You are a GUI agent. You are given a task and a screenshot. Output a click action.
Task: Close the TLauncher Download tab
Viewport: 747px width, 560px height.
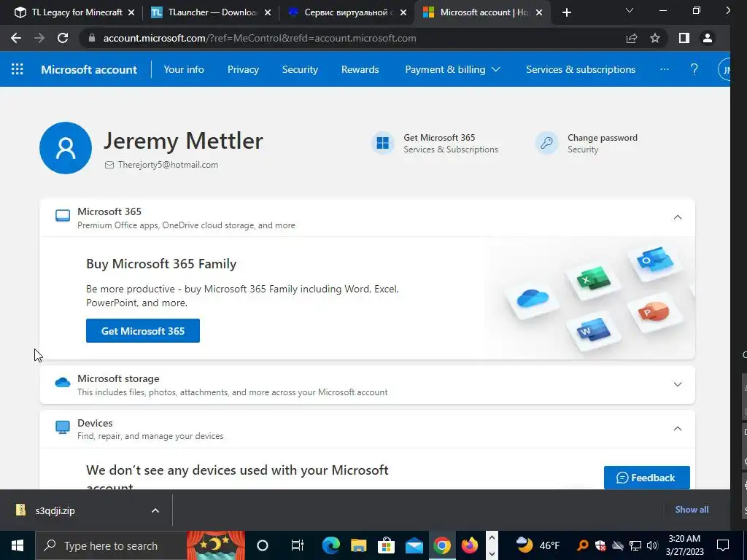point(268,13)
